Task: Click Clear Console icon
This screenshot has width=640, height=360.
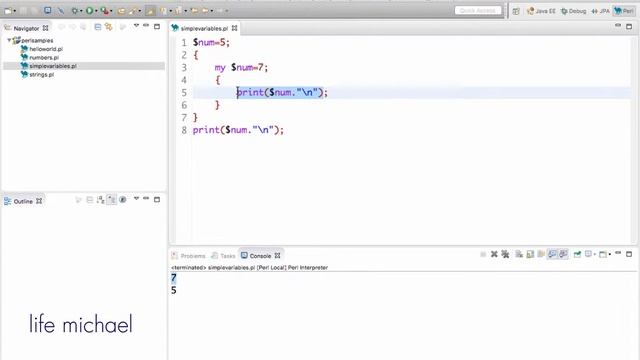Action: [519, 254]
